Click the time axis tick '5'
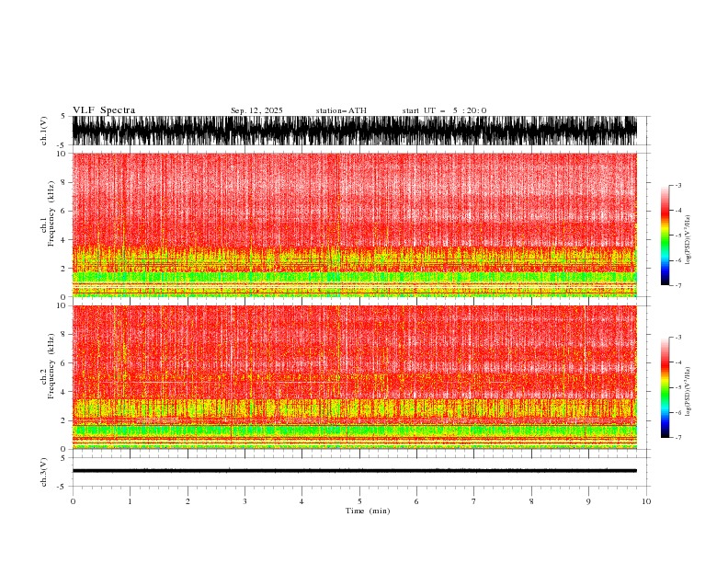 tap(359, 501)
